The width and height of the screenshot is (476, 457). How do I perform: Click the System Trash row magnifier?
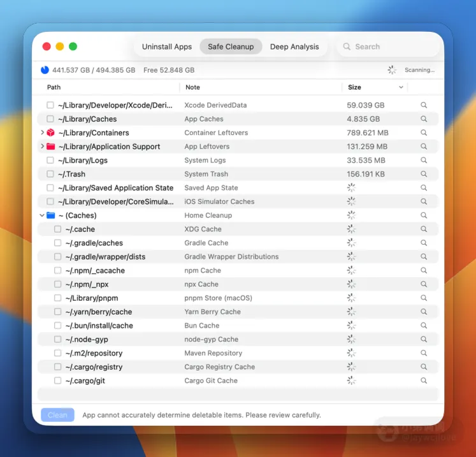pyautogui.click(x=424, y=174)
